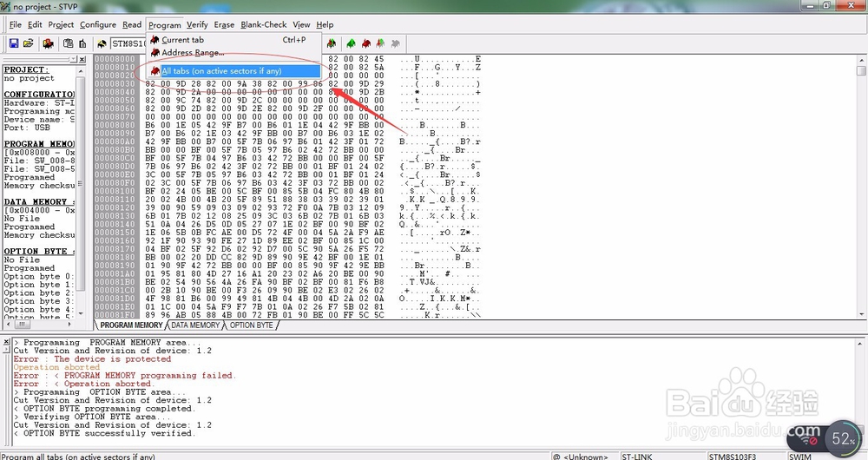Click the Program menu header
This screenshot has width=868, height=460.
164,25
